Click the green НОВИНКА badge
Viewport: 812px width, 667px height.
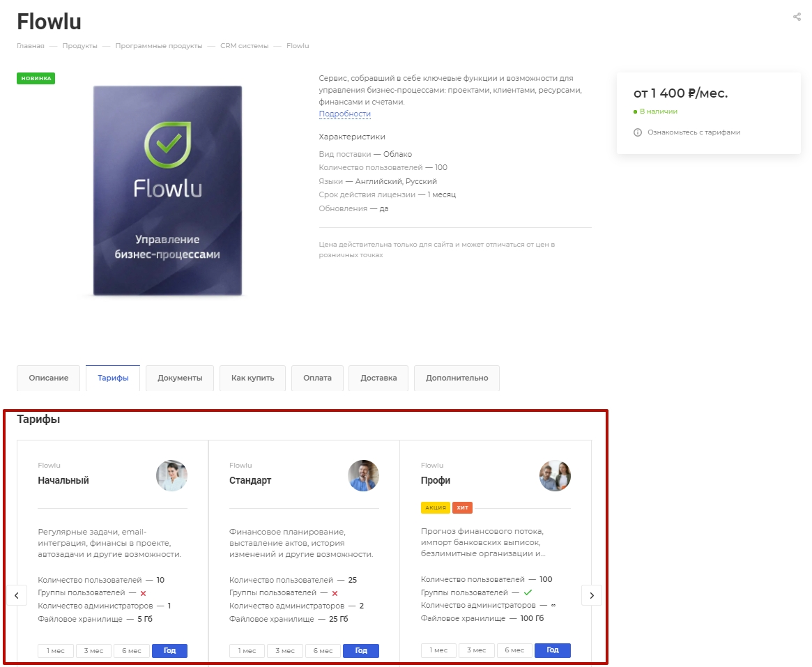[x=36, y=78]
